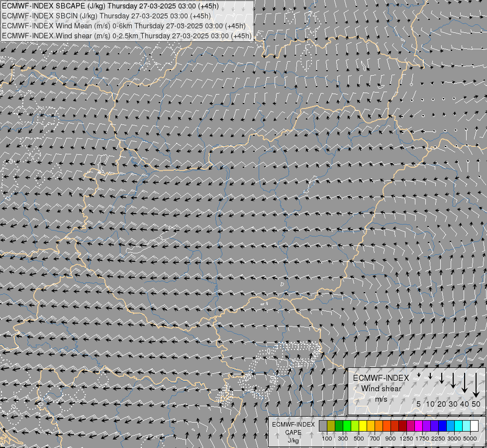This screenshot has height=448, width=487.
Task: Click the 'J/kg' unit in CAPE legend
Action: (293, 441)
